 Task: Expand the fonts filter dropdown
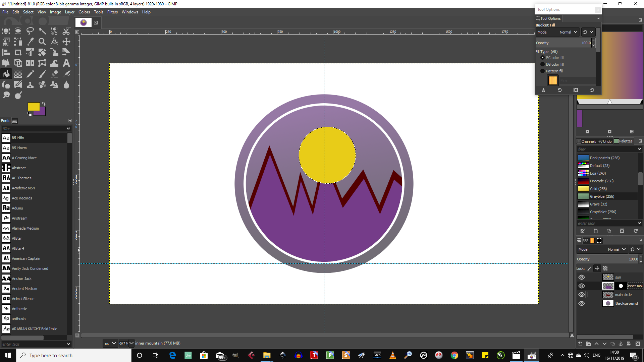click(x=68, y=129)
